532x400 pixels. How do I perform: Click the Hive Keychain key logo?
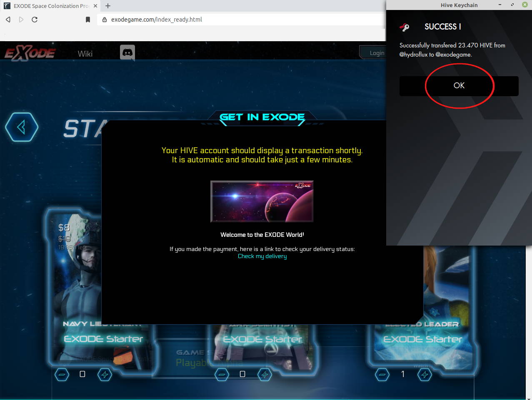(405, 27)
